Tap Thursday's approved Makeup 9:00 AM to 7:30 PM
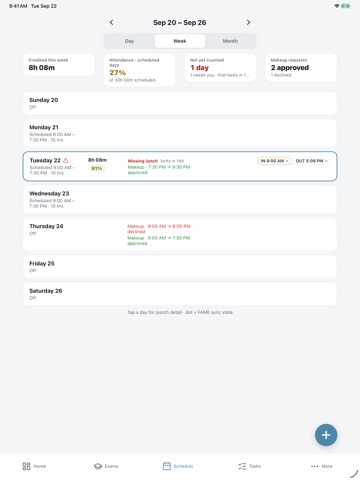Image resolution: width=360 pixels, height=480 pixels. (160, 240)
